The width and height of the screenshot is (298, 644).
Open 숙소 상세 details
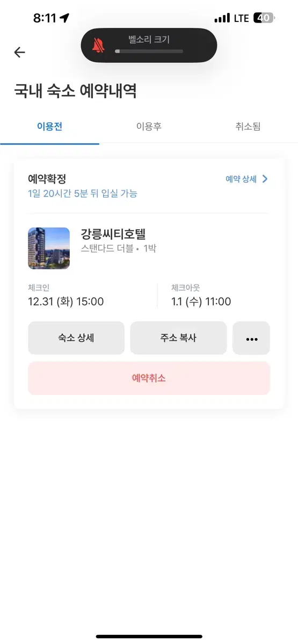(76, 338)
